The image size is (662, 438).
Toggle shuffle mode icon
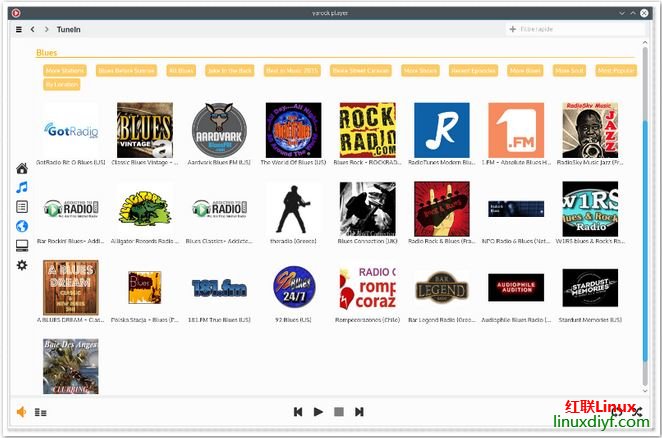click(x=638, y=411)
